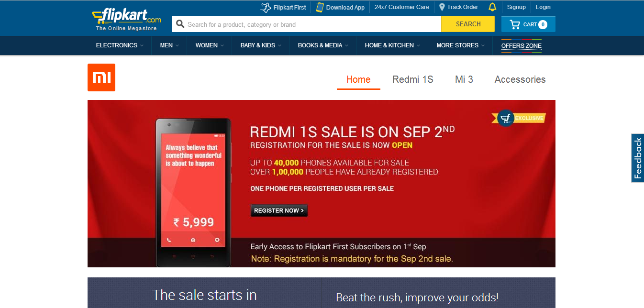Focus the product search input field
This screenshot has width=644, height=308.
[307, 24]
